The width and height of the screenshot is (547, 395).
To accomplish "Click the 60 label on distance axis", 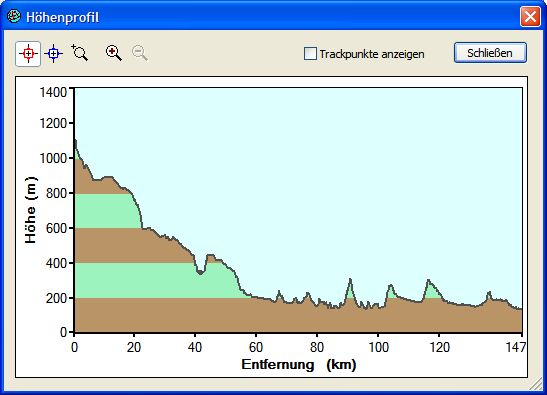I will click(x=256, y=347).
